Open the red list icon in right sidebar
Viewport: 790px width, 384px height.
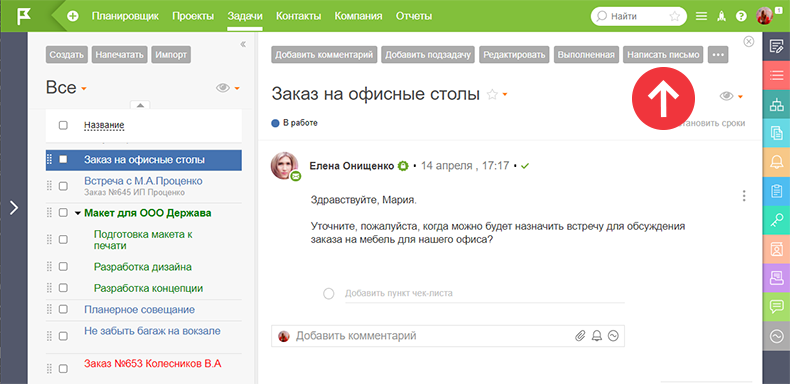pos(776,76)
